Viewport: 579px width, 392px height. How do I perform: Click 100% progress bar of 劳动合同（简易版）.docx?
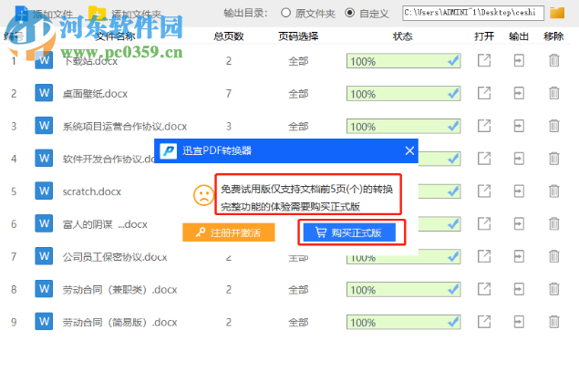pyautogui.click(x=403, y=322)
